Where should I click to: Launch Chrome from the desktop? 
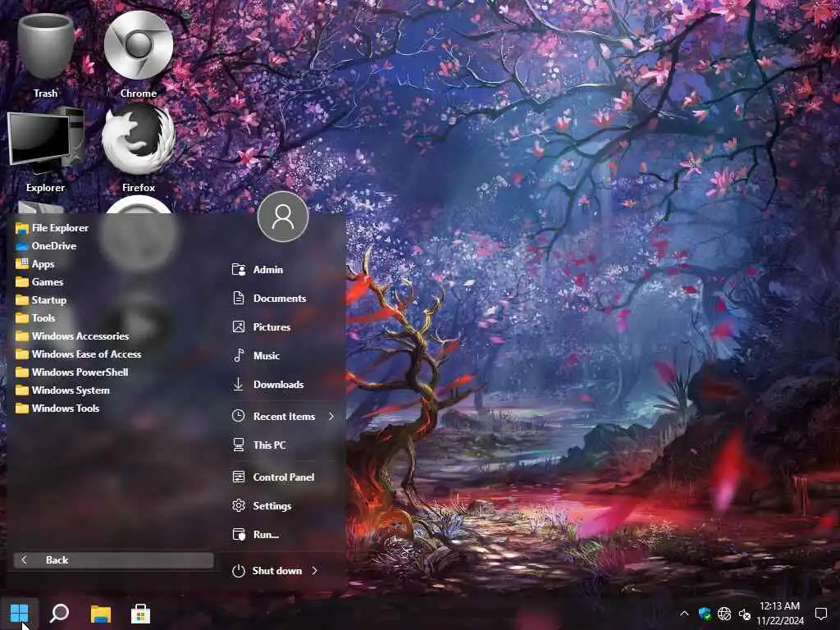(x=138, y=55)
